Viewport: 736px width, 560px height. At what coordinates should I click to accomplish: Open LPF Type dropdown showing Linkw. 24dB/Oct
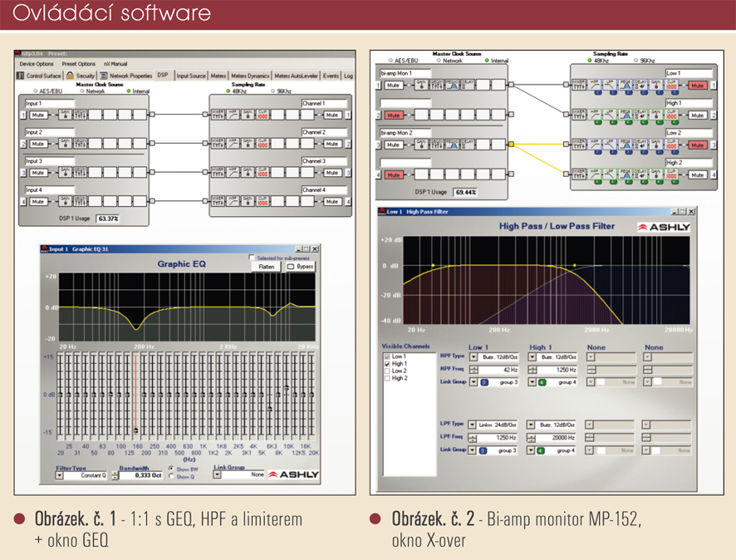click(x=472, y=425)
